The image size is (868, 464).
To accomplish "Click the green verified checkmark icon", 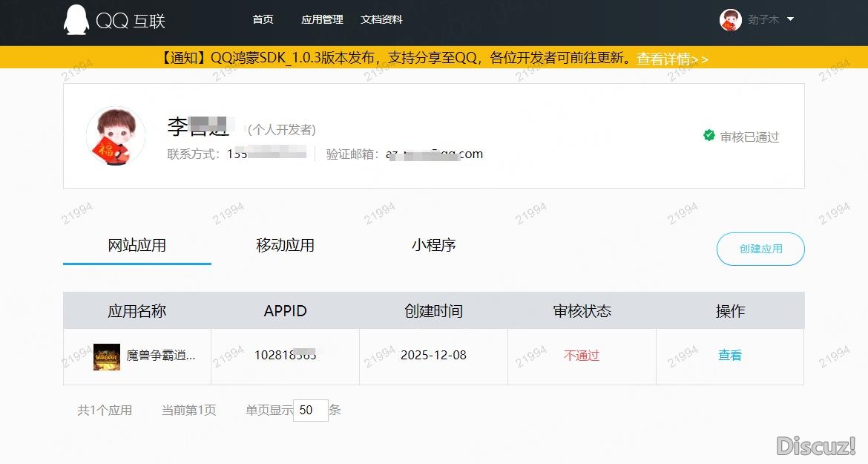I will (708, 136).
